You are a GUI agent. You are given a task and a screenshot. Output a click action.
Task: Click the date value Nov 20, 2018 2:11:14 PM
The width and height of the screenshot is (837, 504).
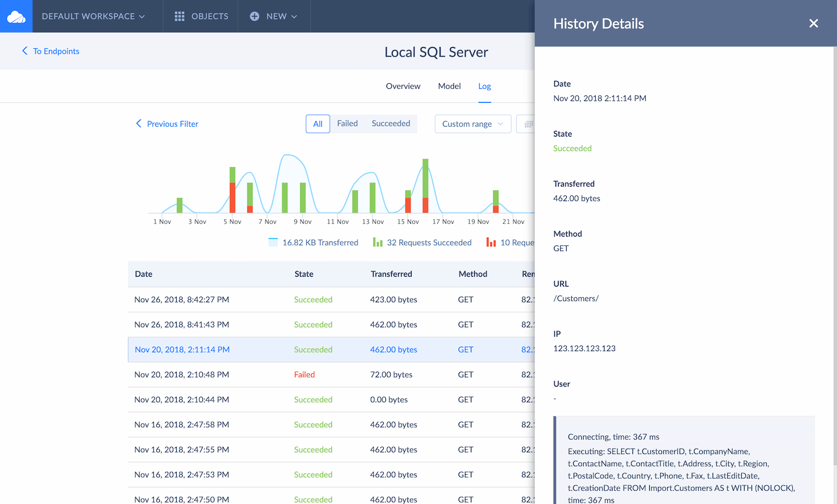coord(600,98)
